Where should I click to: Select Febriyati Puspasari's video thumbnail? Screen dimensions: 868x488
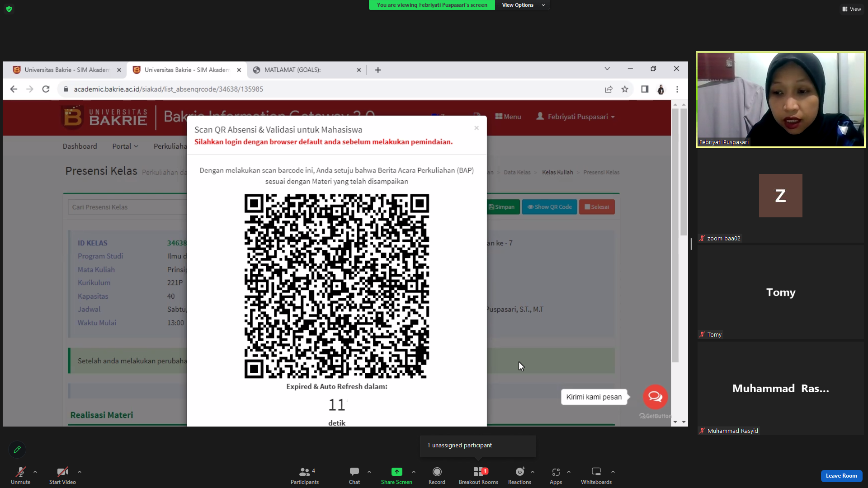781,99
